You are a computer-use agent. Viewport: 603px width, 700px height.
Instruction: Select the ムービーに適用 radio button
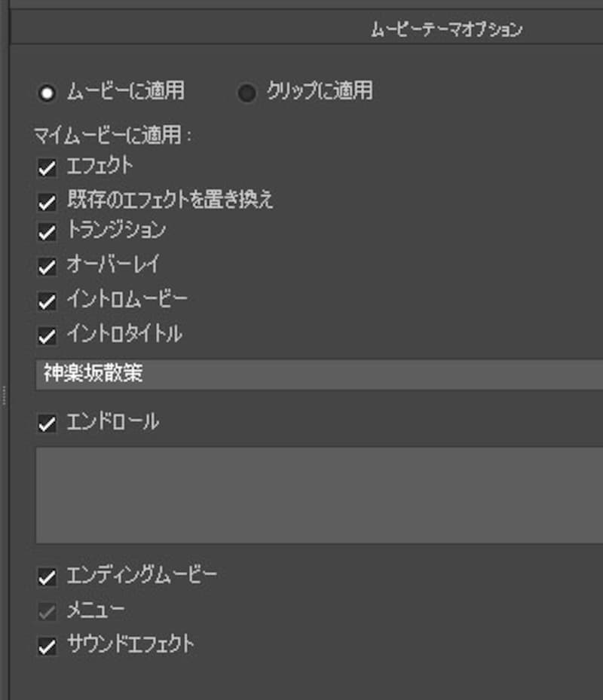47,93
